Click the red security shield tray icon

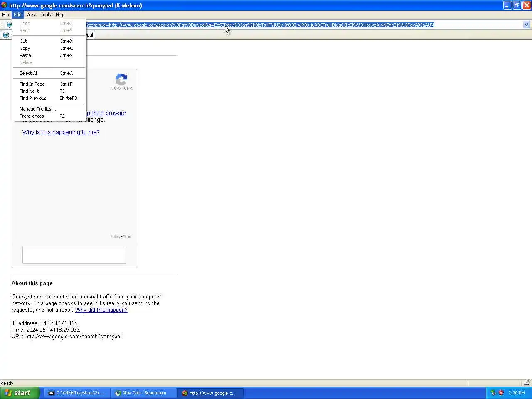[x=501, y=393]
